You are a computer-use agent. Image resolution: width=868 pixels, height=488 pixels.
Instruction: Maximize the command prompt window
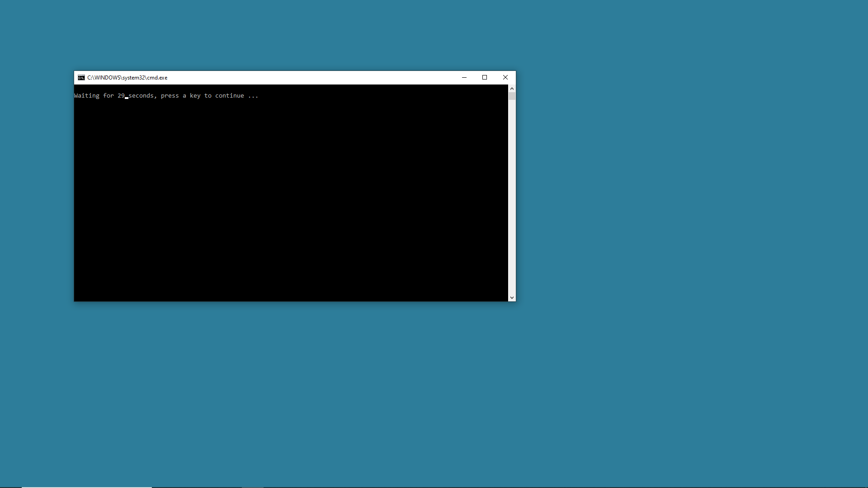point(485,78)
